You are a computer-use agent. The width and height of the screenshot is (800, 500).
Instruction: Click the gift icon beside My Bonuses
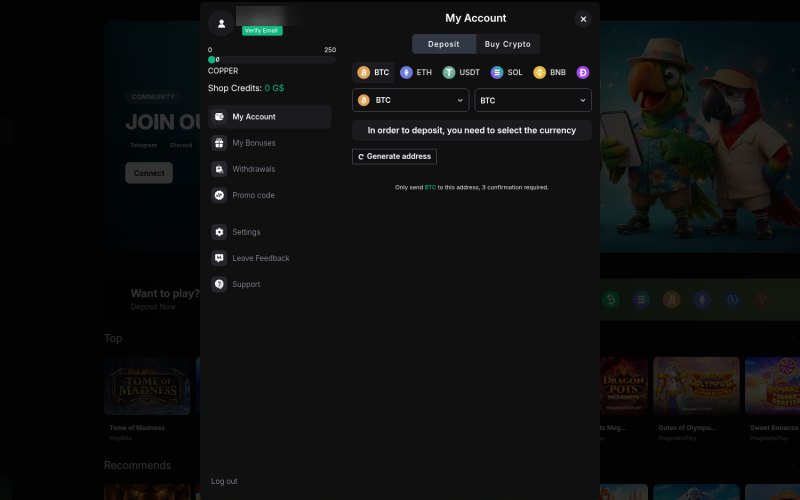(x=219, y=143)
